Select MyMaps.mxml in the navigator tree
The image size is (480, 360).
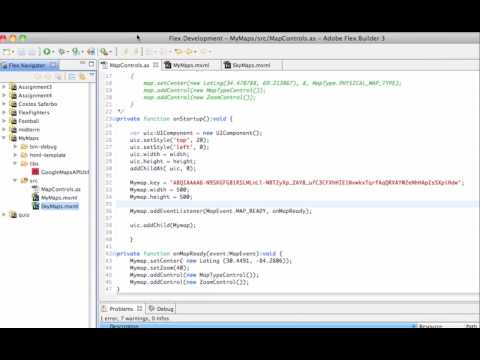[x=55, y=198]
